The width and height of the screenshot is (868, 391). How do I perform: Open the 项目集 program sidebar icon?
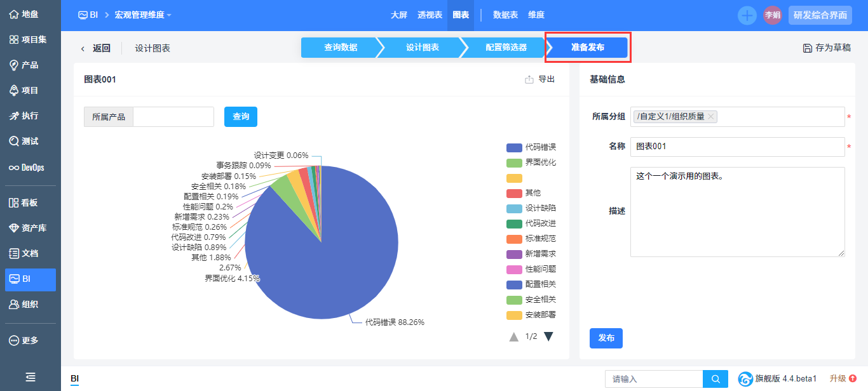click(13, 39)
